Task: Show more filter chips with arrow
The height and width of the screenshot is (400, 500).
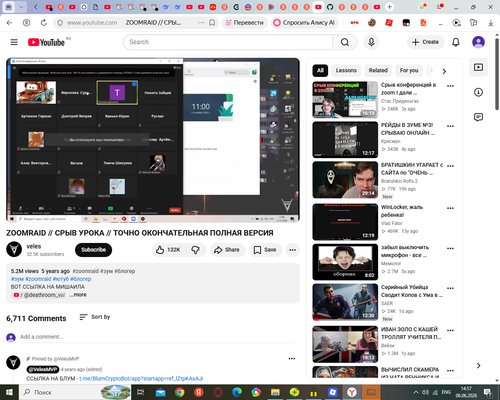Action: click(x=444, y=71)
